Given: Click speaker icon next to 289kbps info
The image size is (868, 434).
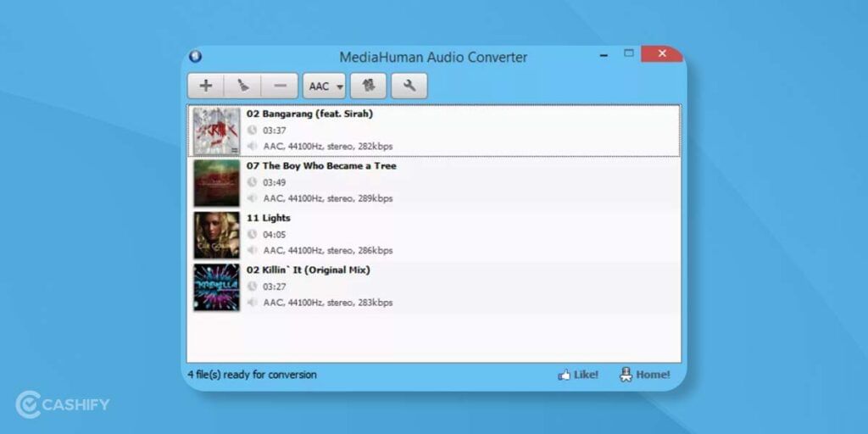Looking at the screenshot, I should (253, 198).
